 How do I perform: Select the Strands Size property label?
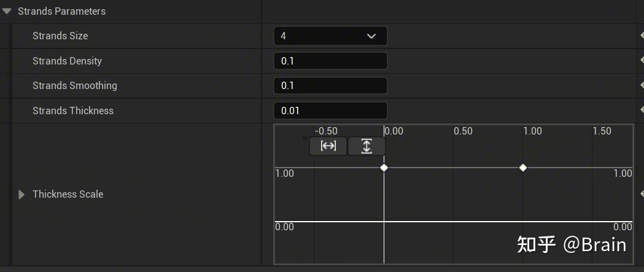(60, 36)
